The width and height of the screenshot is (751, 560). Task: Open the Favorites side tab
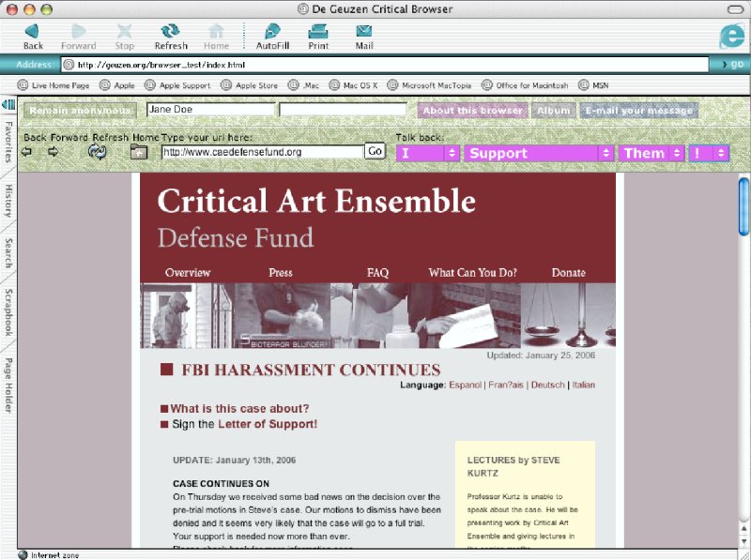tap(8, 143)
